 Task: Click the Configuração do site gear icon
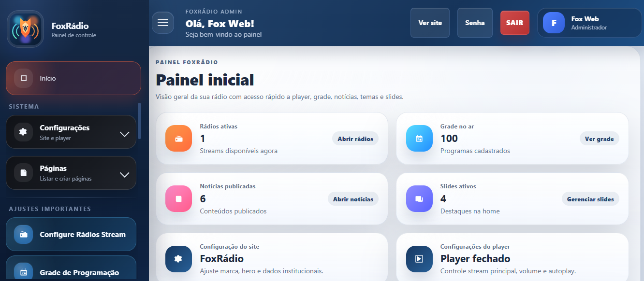coord(178,259)
